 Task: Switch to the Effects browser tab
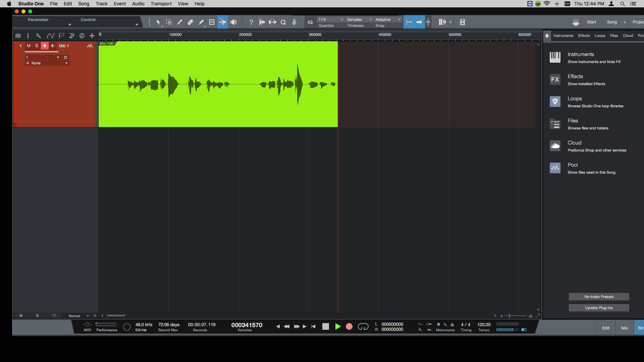point(584,36)
